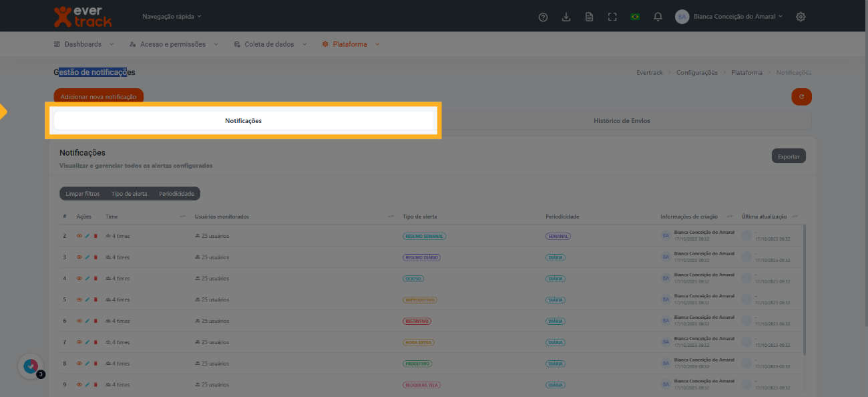Open the notifications bell icon

pyautogui.click(x=658, y=17)
